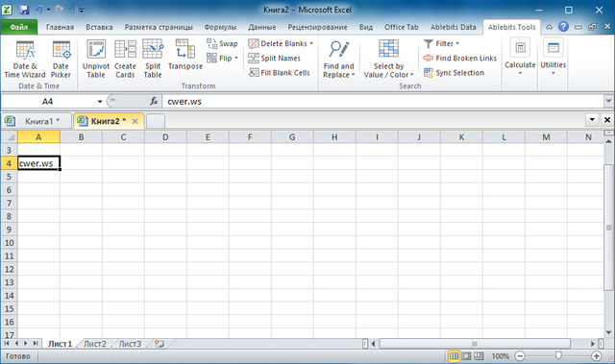Click the Swap ranges button

pos(222,43)
